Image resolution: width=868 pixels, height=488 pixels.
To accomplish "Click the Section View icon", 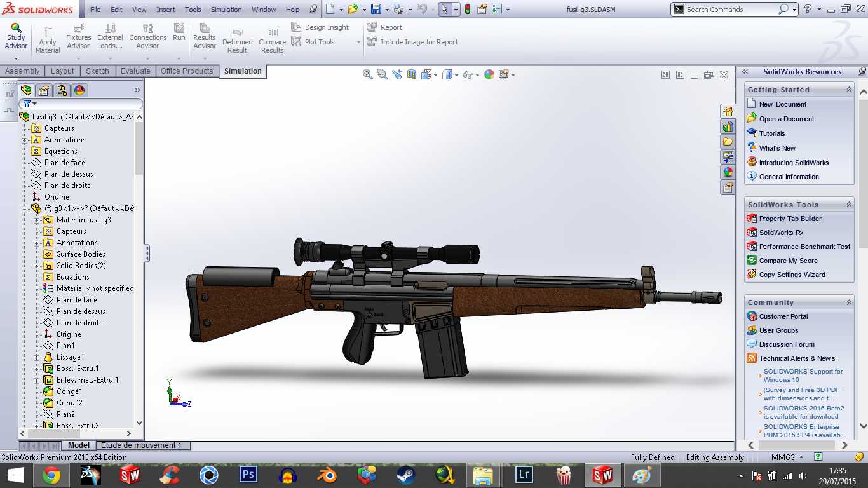I will 412,74.
